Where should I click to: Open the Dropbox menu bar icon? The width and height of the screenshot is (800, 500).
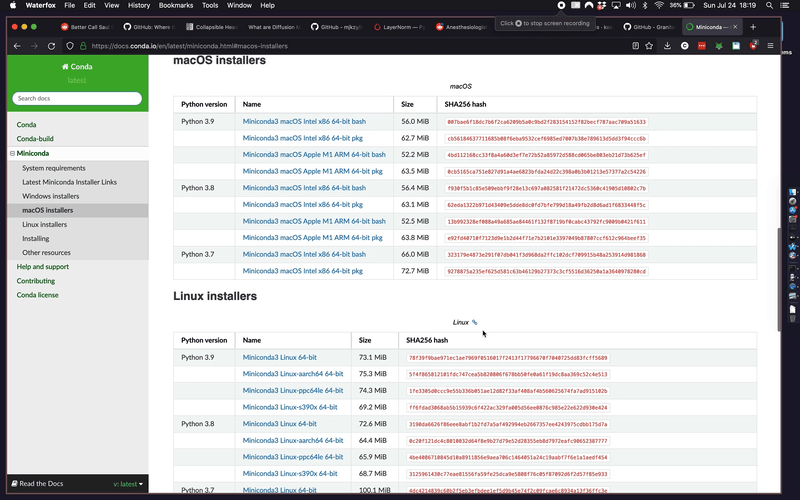coord(602,5)
